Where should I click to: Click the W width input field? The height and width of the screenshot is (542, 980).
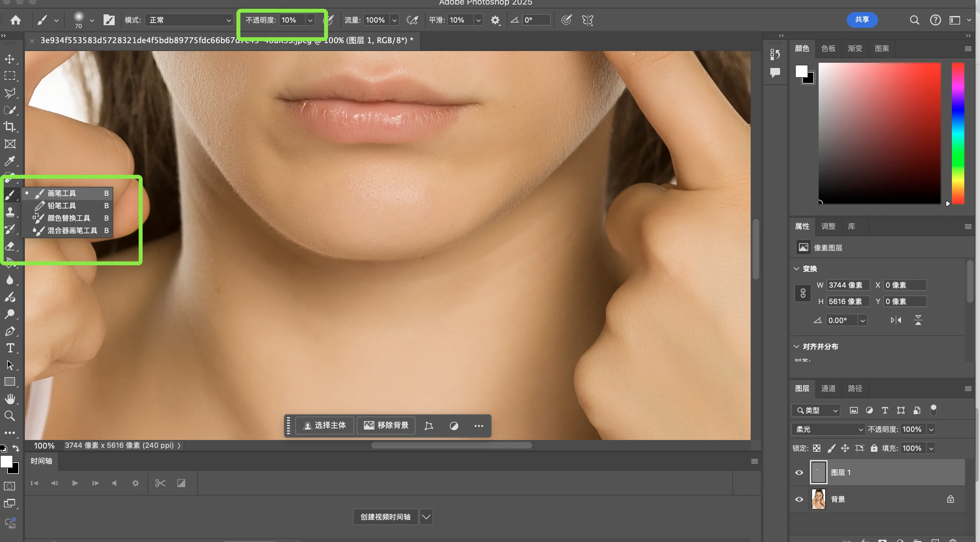[x=848, y=285]
